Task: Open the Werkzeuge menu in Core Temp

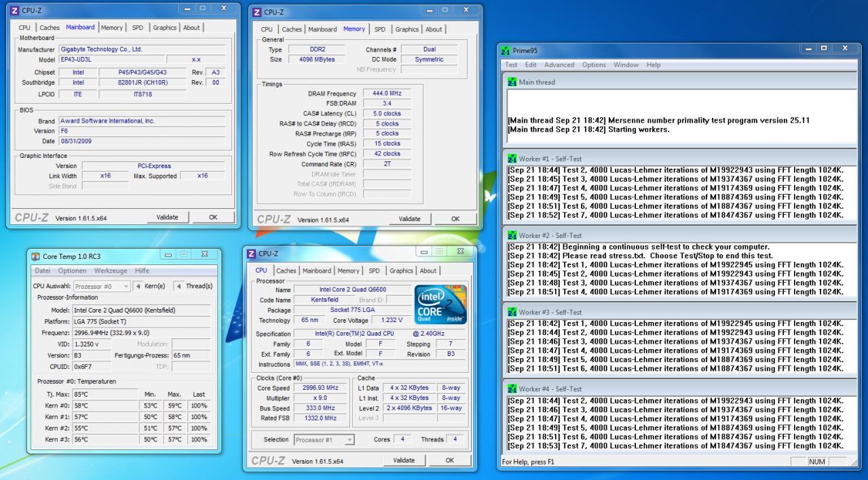Action: click(x=111, y=271)
